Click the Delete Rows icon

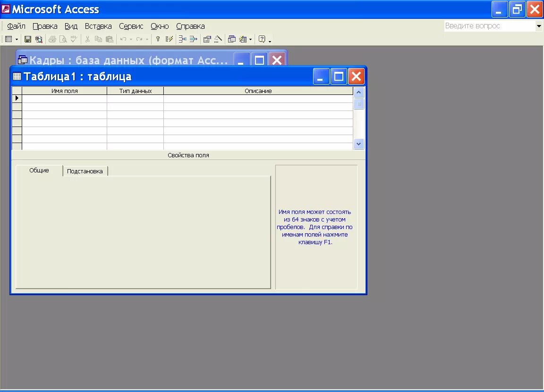[x=193, y=39]
